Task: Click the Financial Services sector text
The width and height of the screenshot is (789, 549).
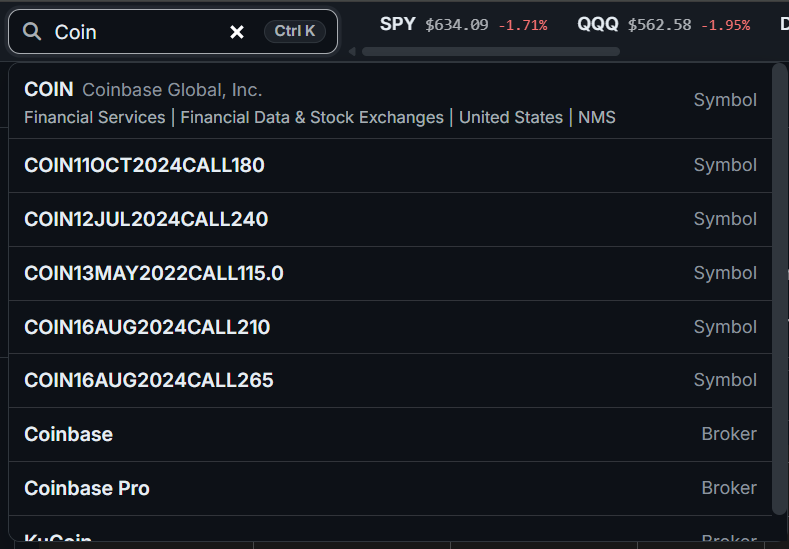Action: (95, 117)
